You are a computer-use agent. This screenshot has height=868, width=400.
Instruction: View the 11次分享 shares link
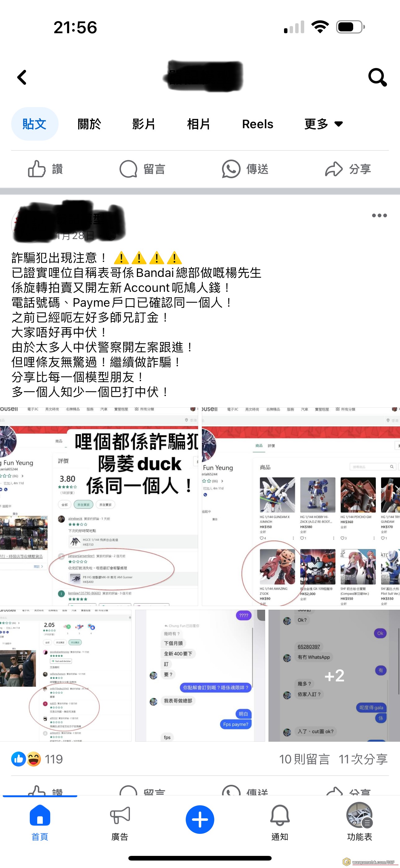click(363, 759)
